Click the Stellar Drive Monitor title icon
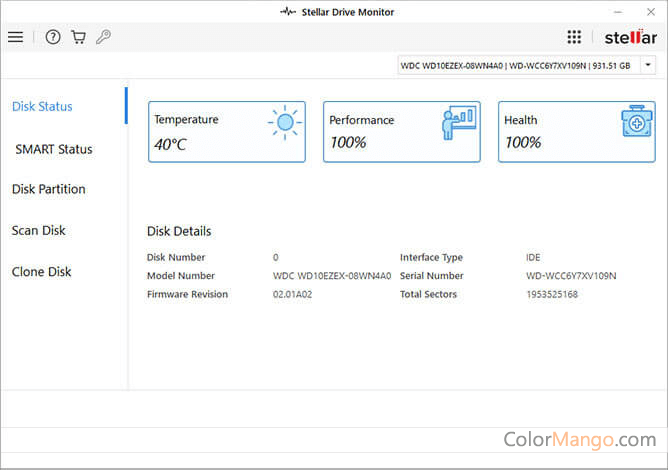This screenshot has width=668, height=470. point(288,12)
